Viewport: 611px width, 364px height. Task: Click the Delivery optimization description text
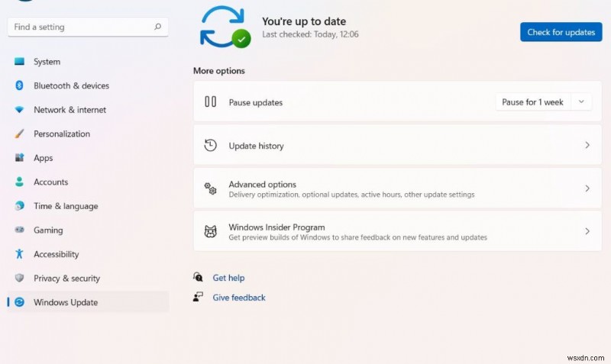(x=351, y=195)
